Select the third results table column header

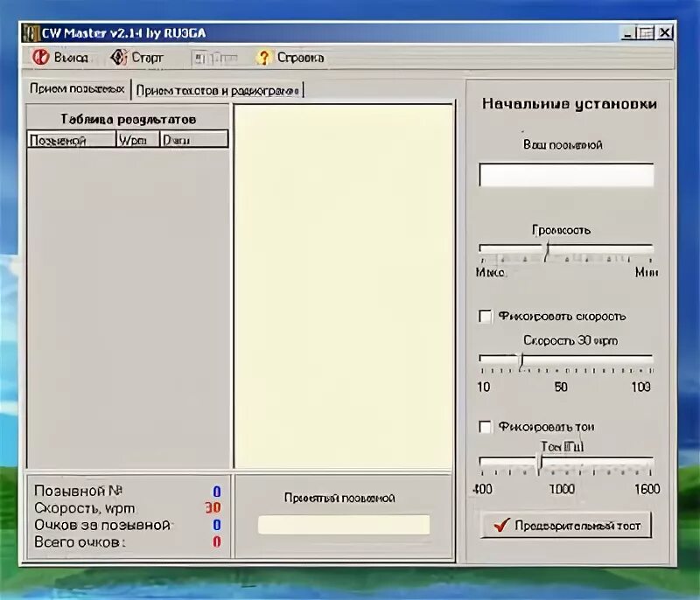tap(193, 140)
